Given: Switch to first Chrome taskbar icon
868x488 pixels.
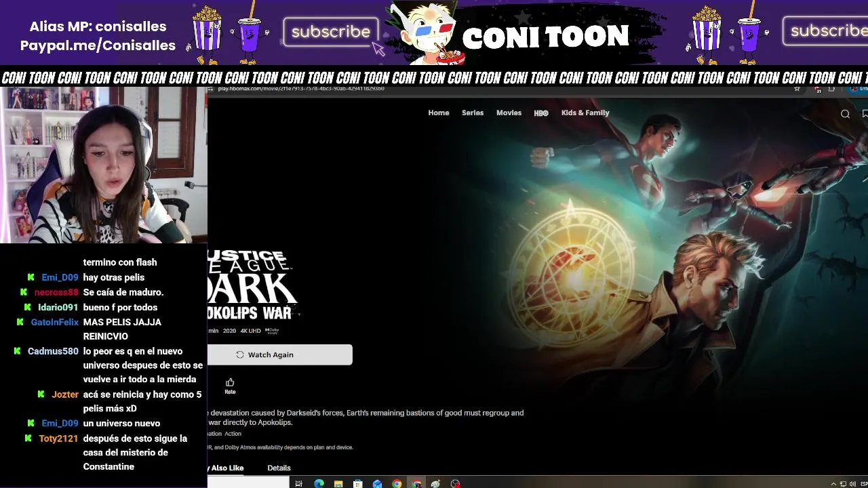Looking at the screenshot, I should click(x=397, y=483).
